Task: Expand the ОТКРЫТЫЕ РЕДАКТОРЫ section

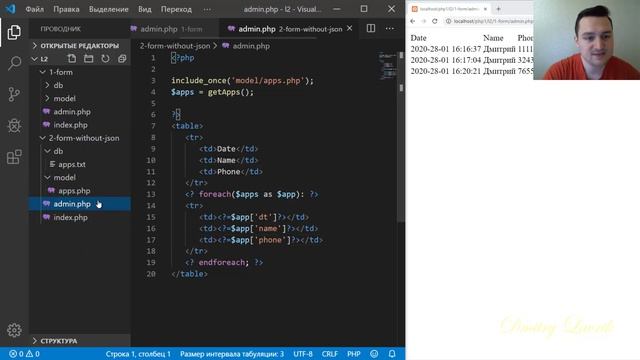Action: pyautogui.click(x=80, y=46)
